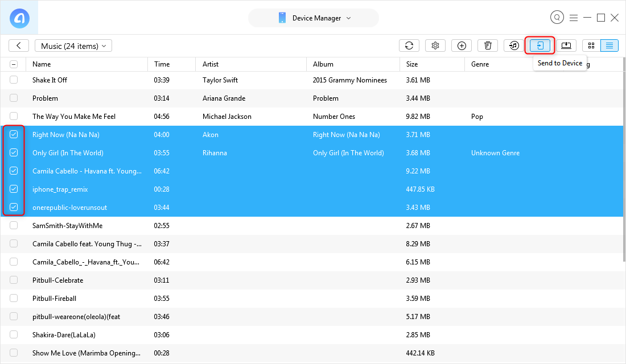Tick the Pitbull-Fireball song checkbox
This screenshot has height=364, width=626.
(x=14, y=299)
